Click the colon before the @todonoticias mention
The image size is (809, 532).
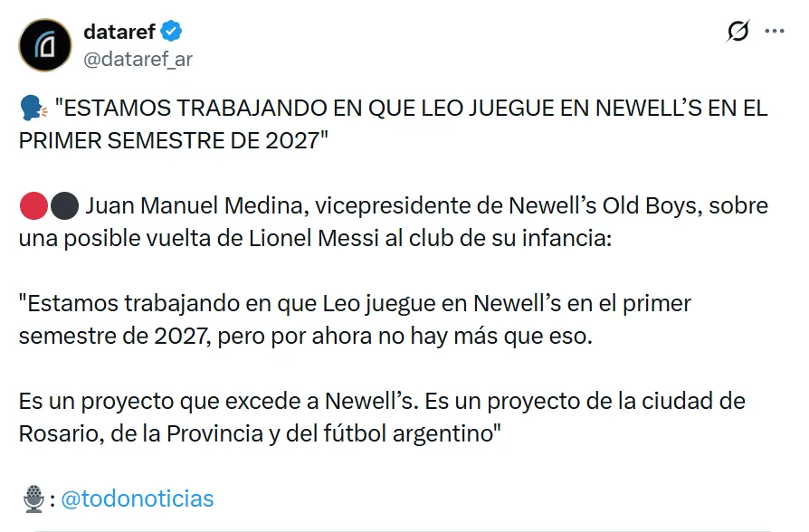(x=53, y=499)
